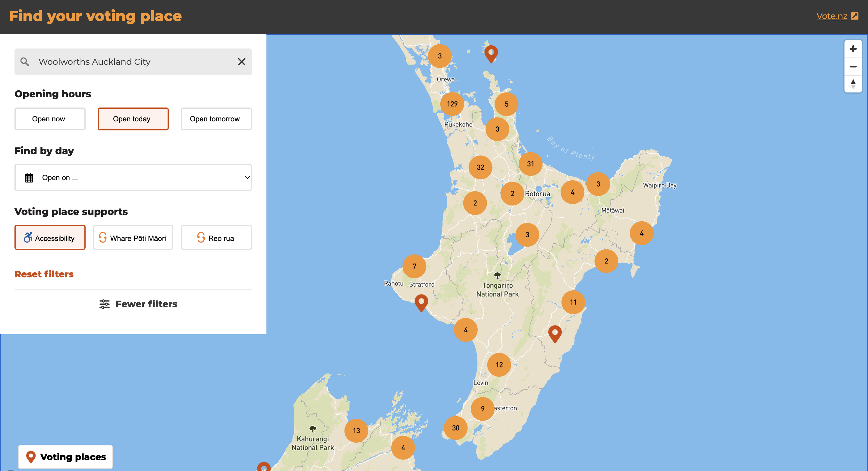
Task: Open the cluster marker labelled 12
Action: pyautogui.click(x=499, y=365)
